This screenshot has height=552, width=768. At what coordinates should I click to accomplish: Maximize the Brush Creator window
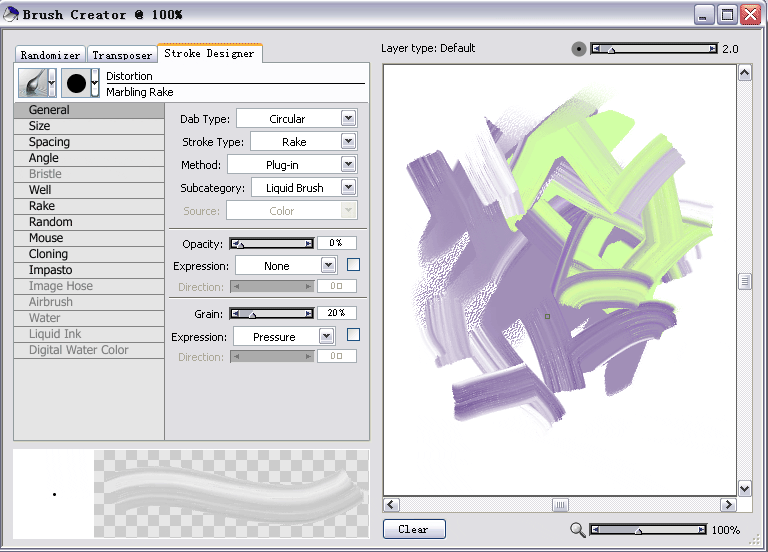pos(727,15)
